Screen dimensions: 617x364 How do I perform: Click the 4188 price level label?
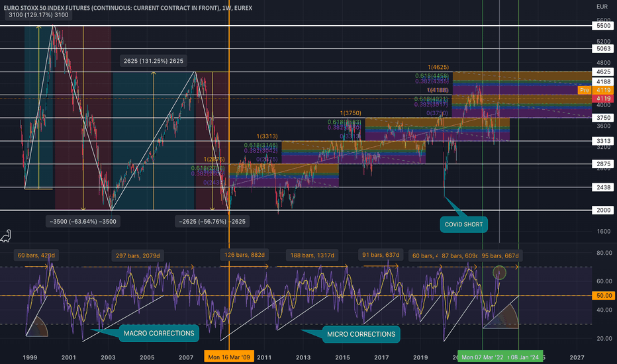(603, 82)
